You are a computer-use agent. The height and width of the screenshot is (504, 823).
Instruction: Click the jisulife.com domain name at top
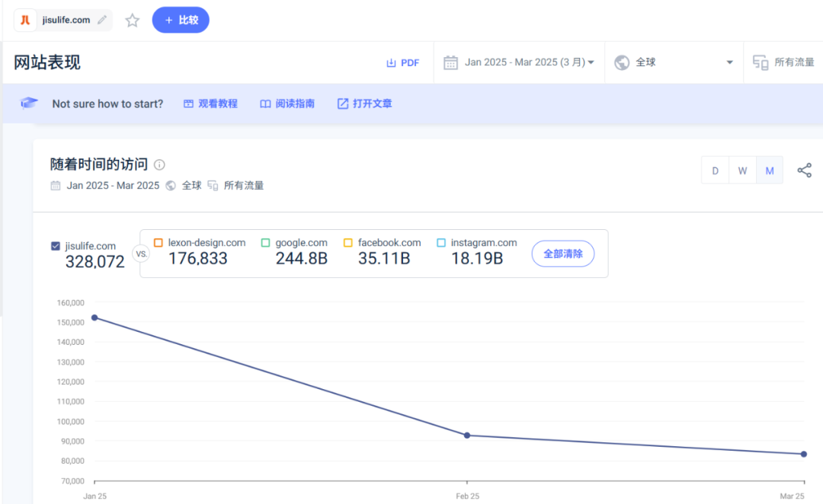point(66,20)
